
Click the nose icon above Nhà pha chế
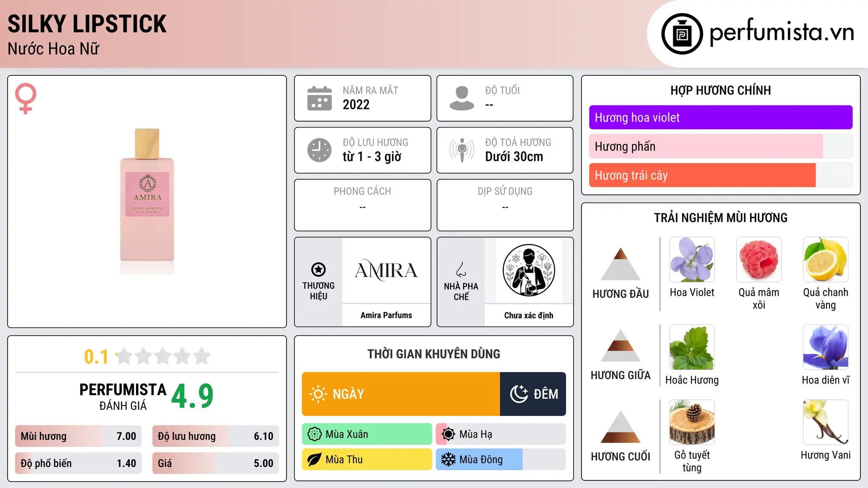point(461,269)
